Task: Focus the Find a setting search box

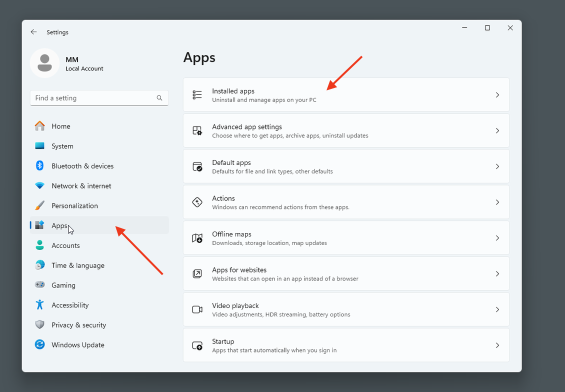Action: click(x=99, y=98)
